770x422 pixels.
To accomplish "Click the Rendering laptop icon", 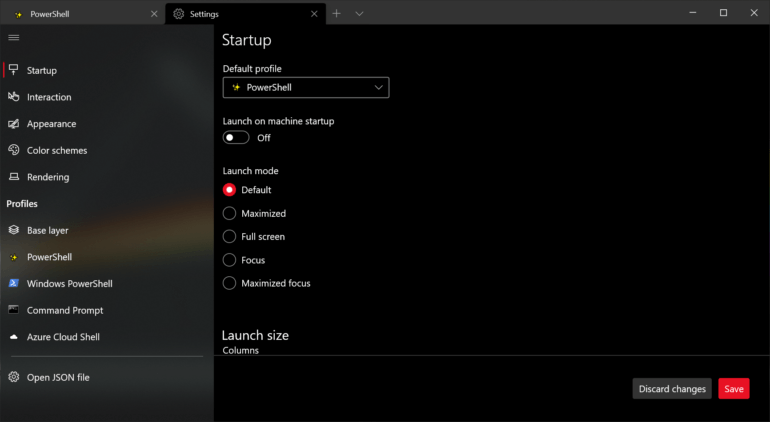I will (x=14, y=176).
